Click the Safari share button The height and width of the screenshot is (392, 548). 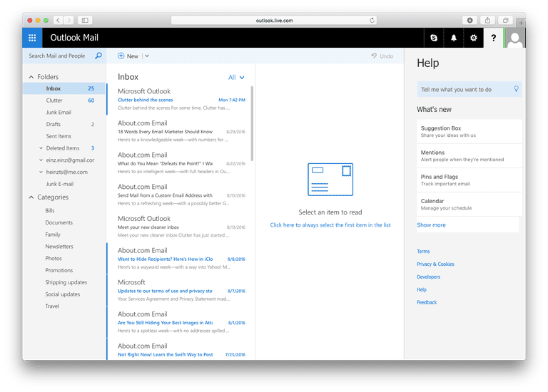[487, 20]
